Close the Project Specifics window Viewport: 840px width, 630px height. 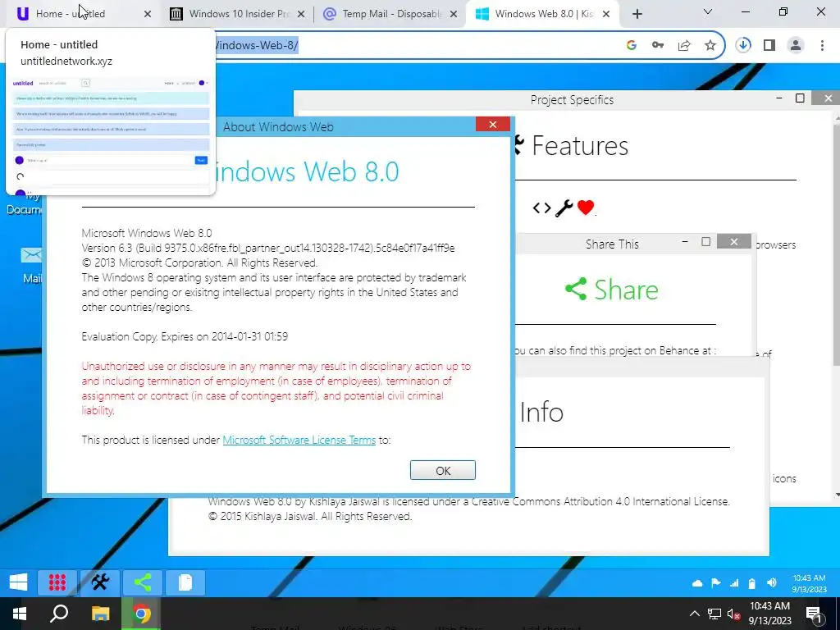(828, 98)
